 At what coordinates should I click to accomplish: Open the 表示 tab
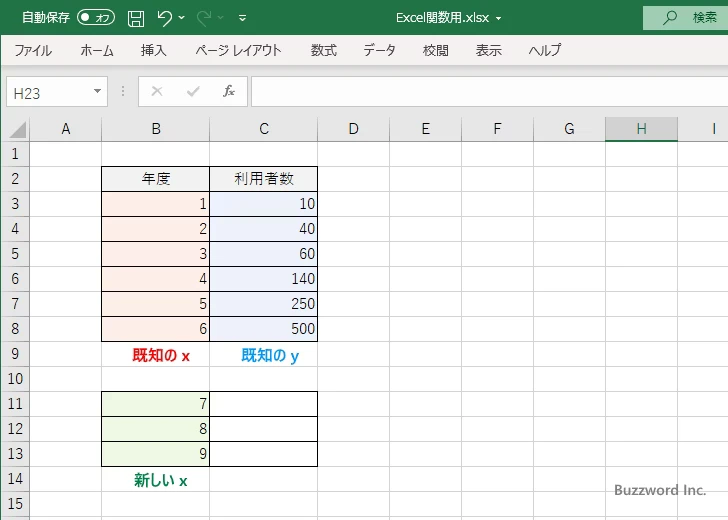tap(488, 50)
